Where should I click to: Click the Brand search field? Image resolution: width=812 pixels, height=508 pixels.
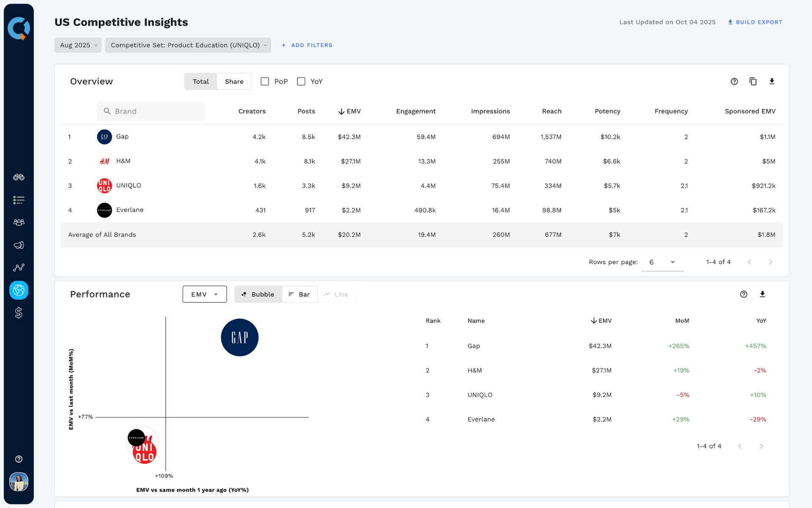point(151,111)
